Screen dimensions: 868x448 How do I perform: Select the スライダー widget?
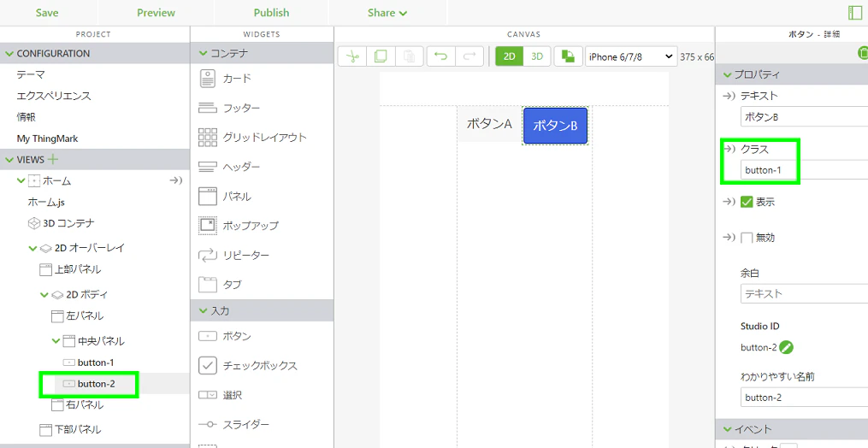click(234, 424)
